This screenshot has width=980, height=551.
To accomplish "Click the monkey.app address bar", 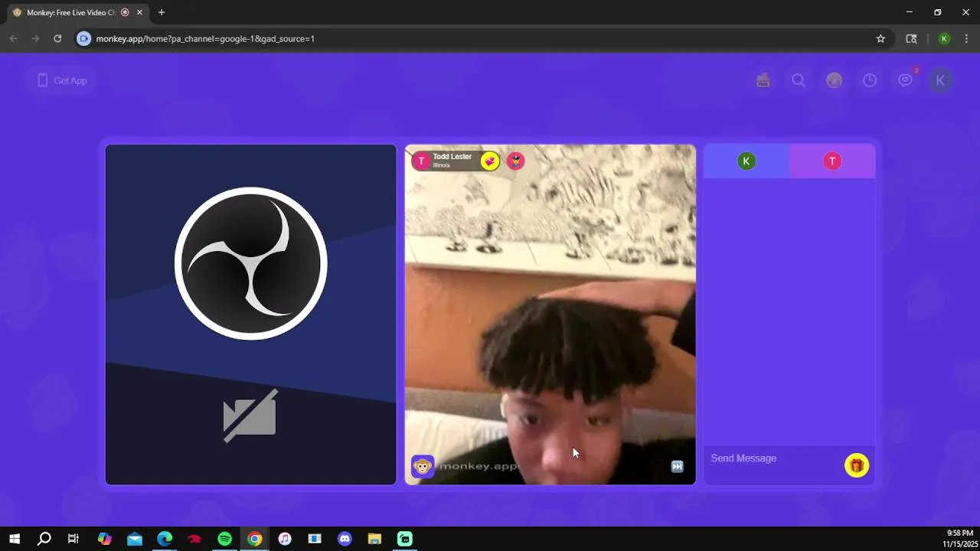I will (x=482, y=38).
